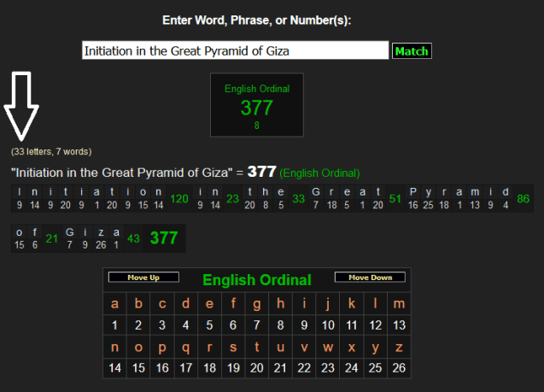Click the green word sum 43 after Giza
The width and height of the screenshot is (544, 392).
(133, 238)
